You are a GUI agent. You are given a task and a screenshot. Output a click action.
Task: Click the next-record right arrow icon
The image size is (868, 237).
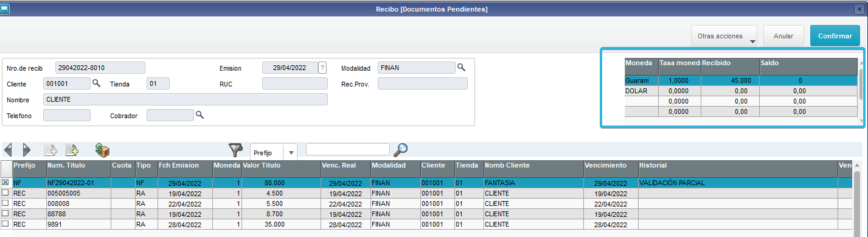tap(27, 150)
